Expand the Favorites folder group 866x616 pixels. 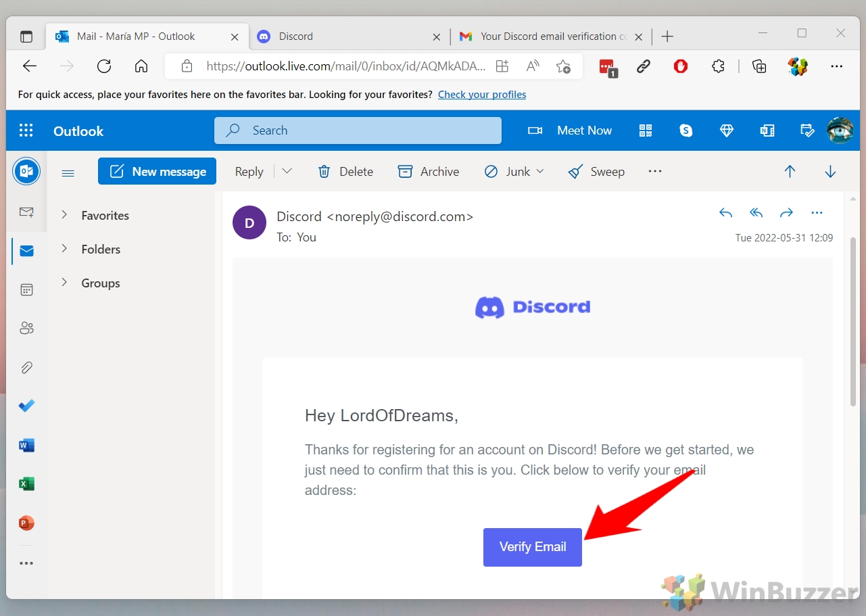64,215
